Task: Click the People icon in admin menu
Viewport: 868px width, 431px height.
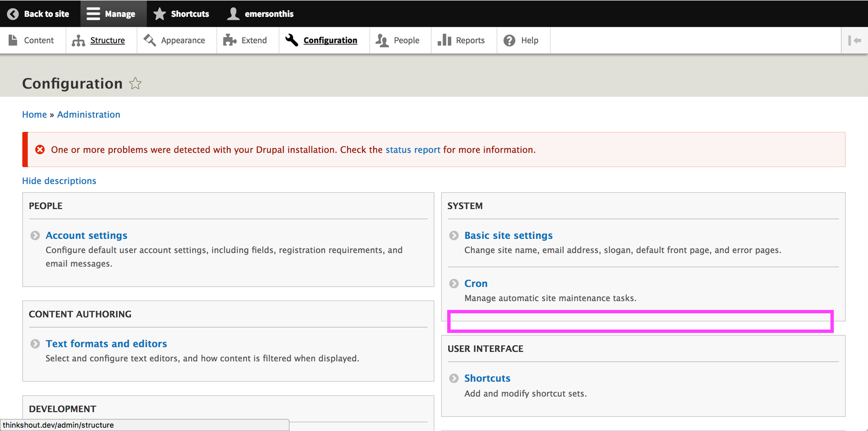Action: click(382, 41)
